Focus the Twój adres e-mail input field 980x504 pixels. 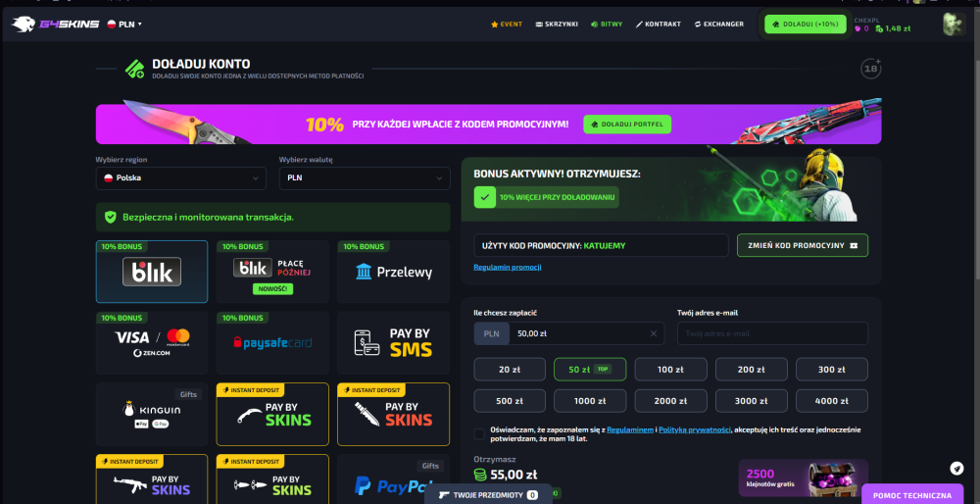point(772,334)
